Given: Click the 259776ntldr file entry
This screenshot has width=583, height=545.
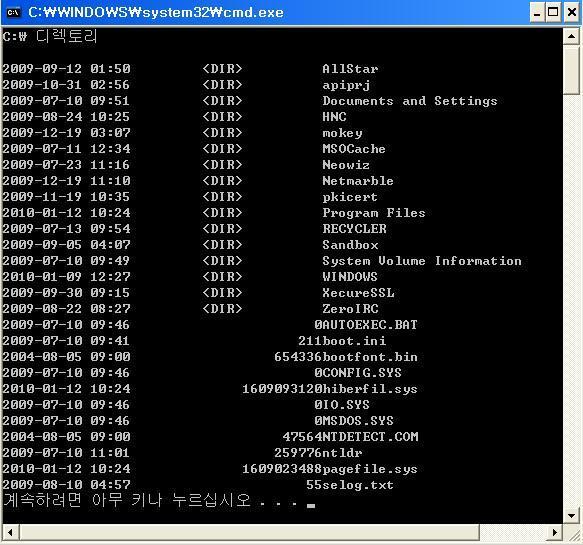Looking at the screenshot, I should (318, 452).
